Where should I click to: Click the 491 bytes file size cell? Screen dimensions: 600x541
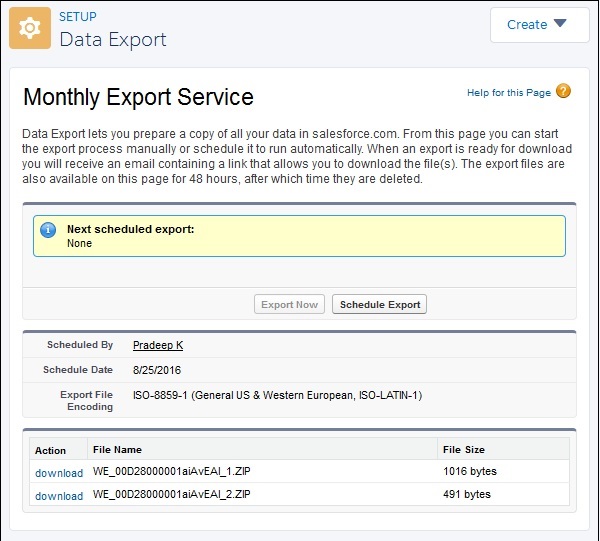click(466, 495)
